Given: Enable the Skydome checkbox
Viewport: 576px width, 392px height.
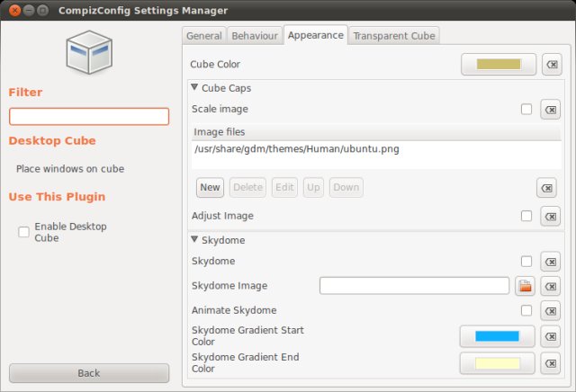Looking at the screenshot, I should (x=526, y=262).
